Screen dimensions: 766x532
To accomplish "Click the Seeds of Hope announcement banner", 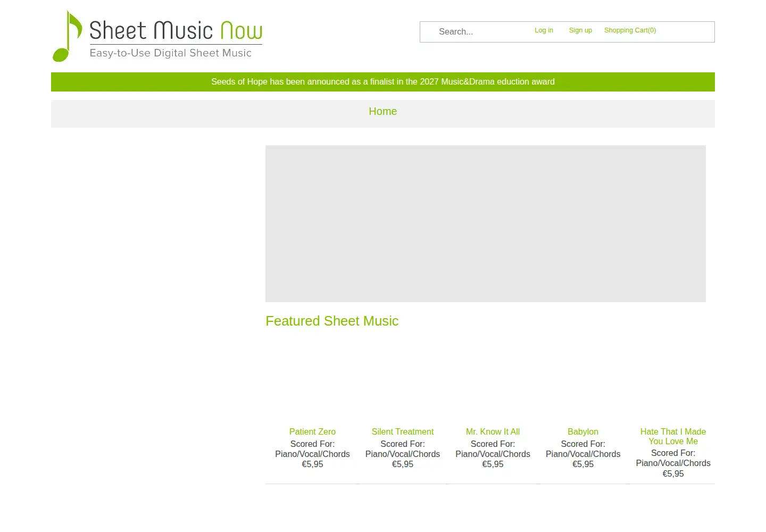I will click(383, 82).
